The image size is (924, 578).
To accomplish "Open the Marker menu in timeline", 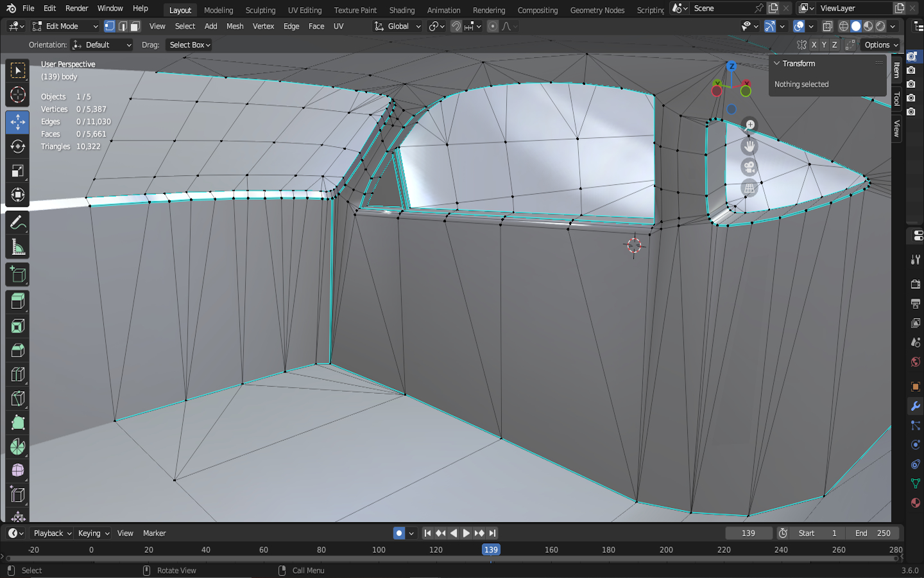I will pyautogui.click(x=154, y=533).
